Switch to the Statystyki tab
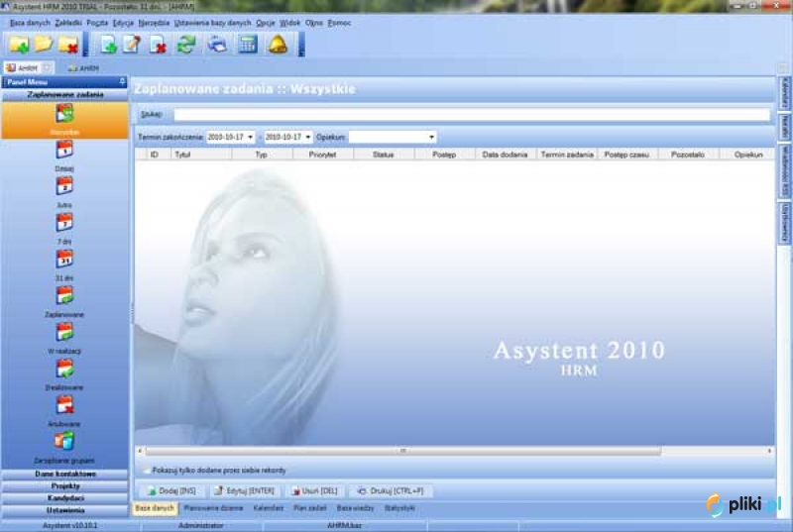Image resolution: width=793 pixels, height=532 pixels. click(399, 508)
